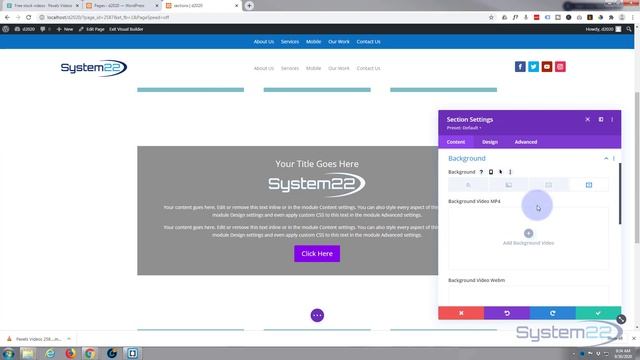Viewport: 640px width, 360px height.
Task: Select background video tab
Action: click(x=589, y=185)
